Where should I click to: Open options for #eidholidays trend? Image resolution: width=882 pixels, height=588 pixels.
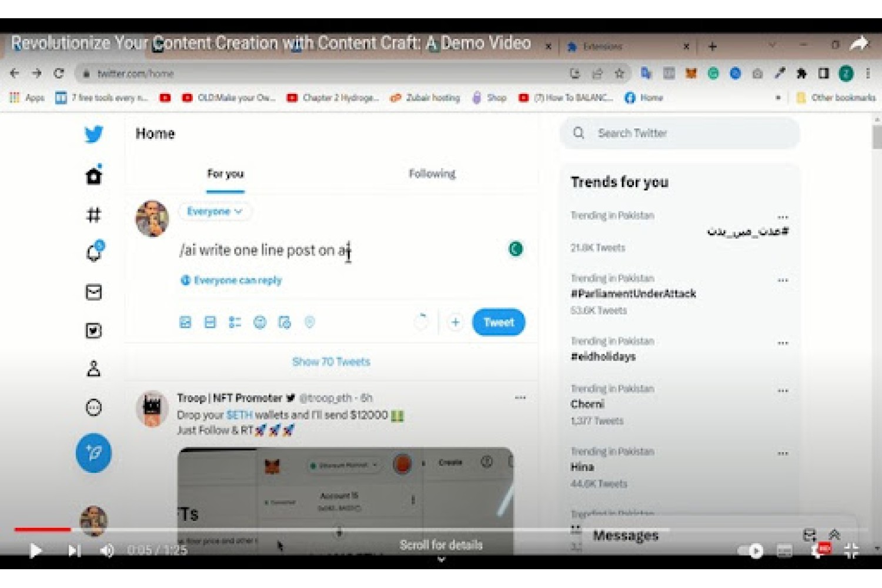pyautogui.click(x=783, y=343)
